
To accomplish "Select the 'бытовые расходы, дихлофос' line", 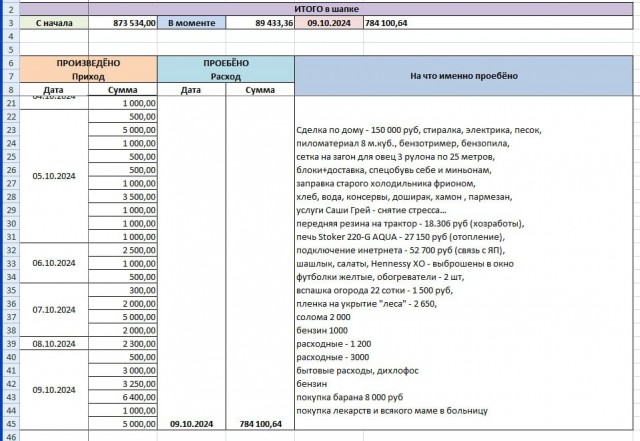I will point(358,371).
